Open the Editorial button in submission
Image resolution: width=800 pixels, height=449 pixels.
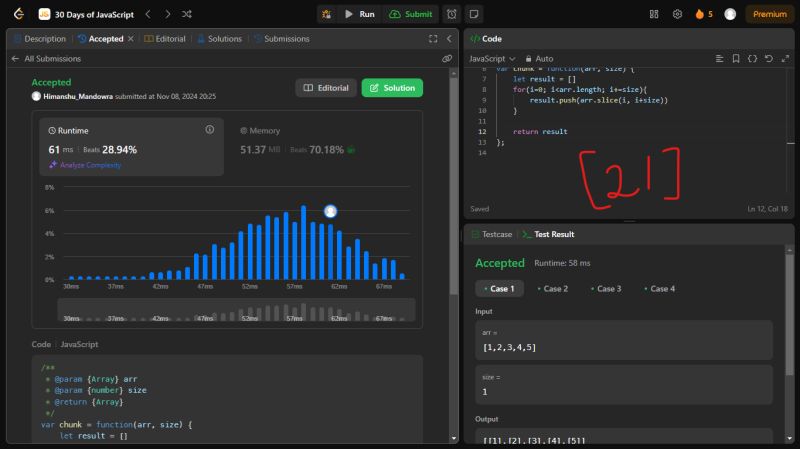coord(326,88)
